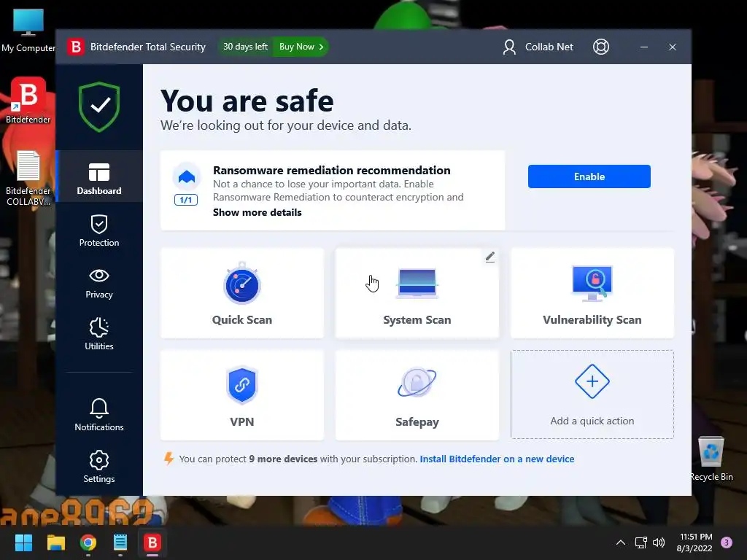The width and height of the screenshot is (747, 560).
Task: Show hidden system tray icons
Action: (x=620, y=542)
